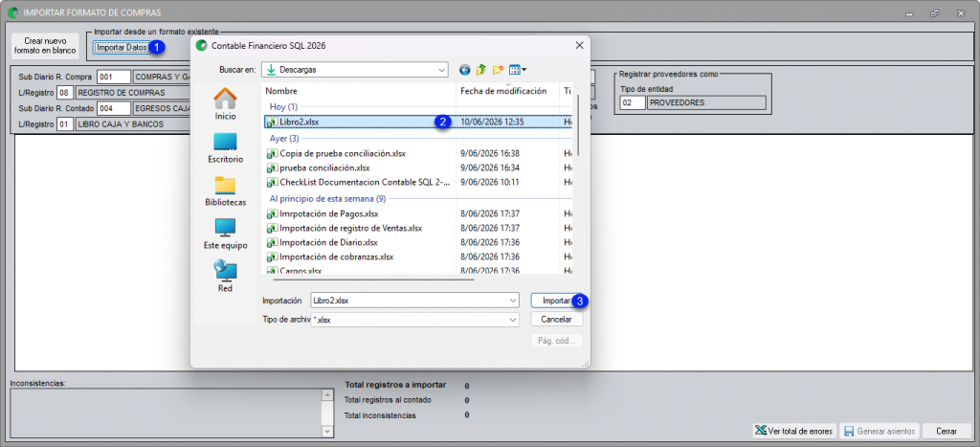Close the Contable Financiero file dialog

point(579,46)
